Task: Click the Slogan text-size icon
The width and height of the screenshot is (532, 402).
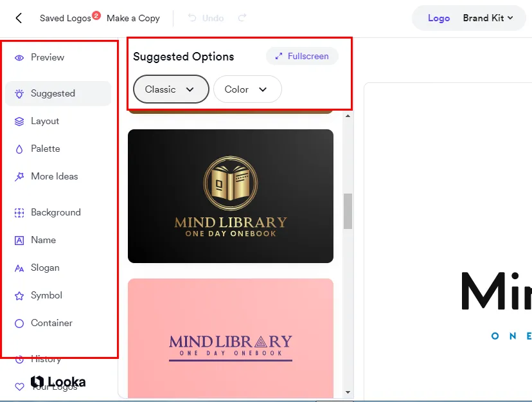Action: [19, 268]
